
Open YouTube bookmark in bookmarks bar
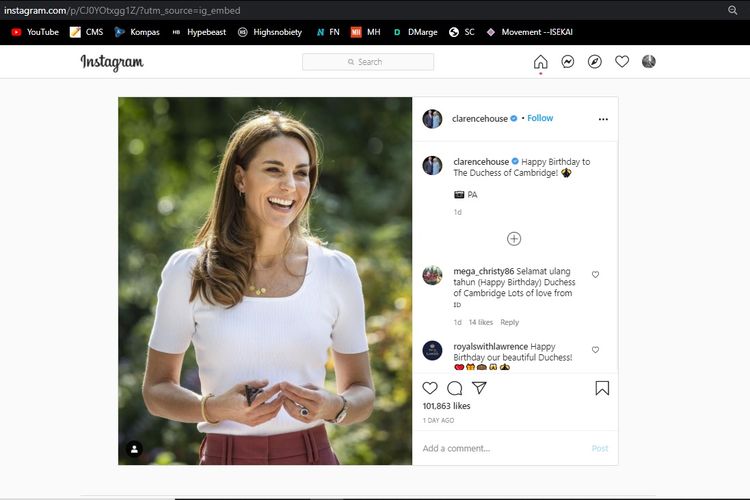pos(34,32)
